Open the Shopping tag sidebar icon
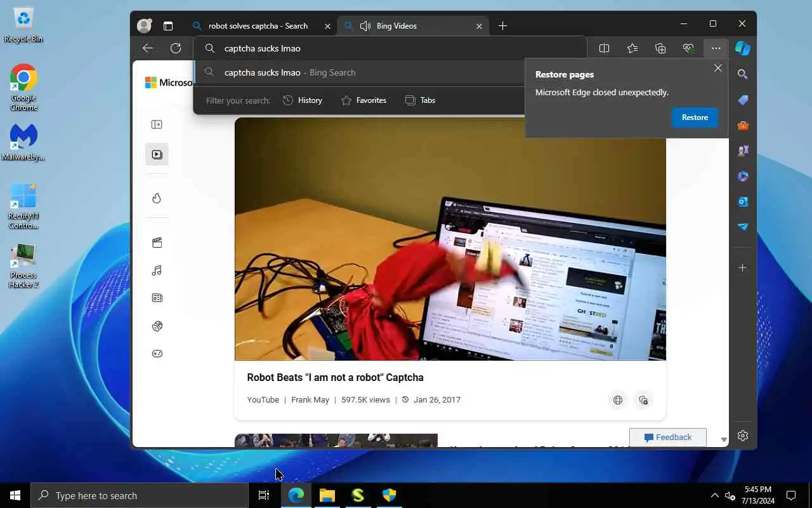 click(x=743, y=100)
